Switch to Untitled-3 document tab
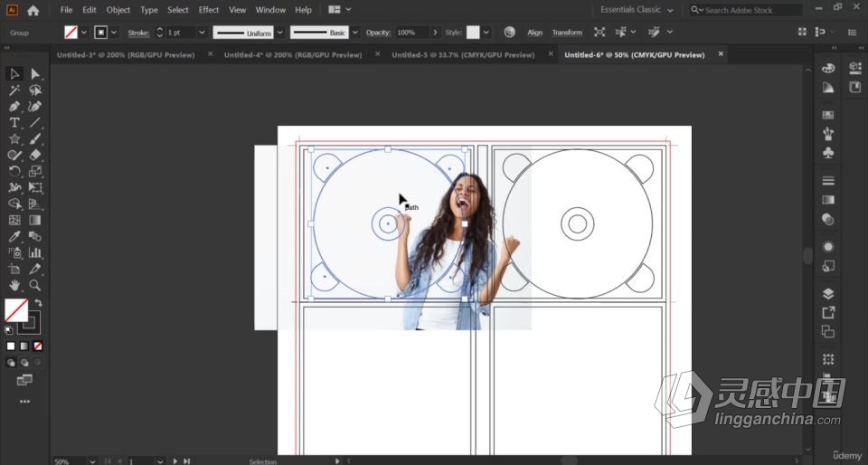868x465 pixels. coord(126,55)
